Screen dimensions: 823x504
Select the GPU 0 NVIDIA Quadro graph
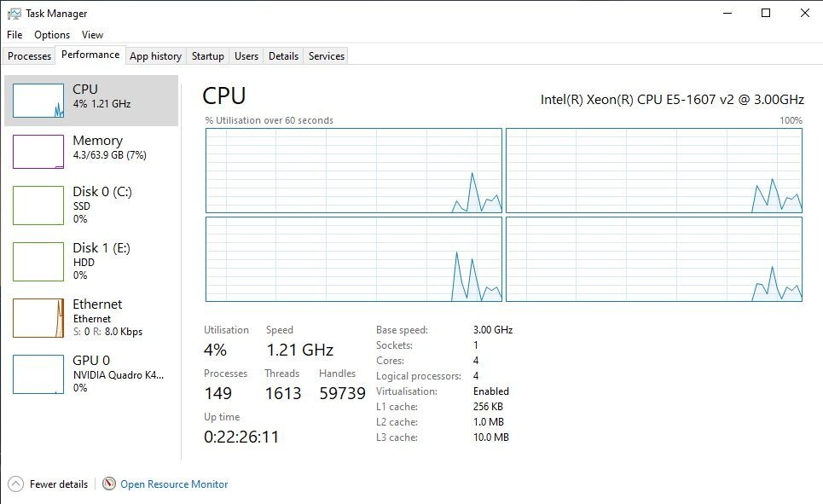[x=38, y=374]
